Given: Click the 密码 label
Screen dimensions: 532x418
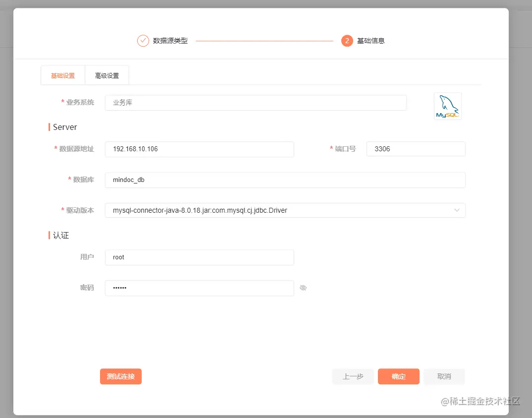Looking at the screenshot, I should [x=87, y=288].
